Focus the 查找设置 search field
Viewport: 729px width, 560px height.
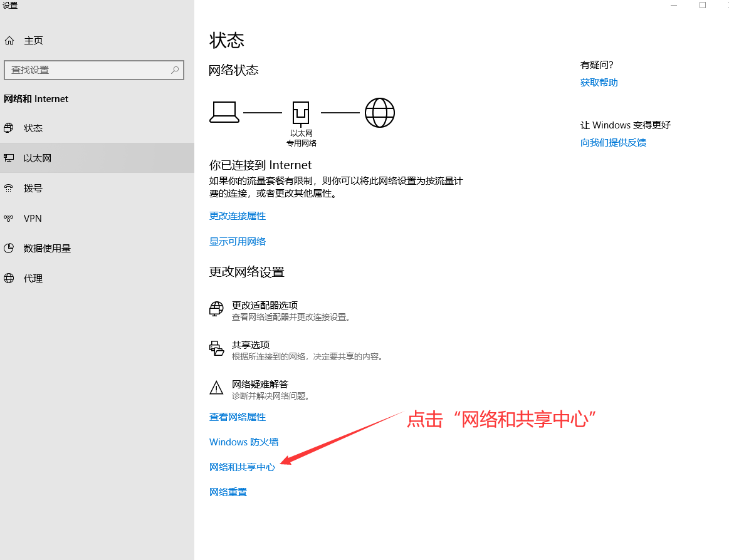tap(88, 70)
